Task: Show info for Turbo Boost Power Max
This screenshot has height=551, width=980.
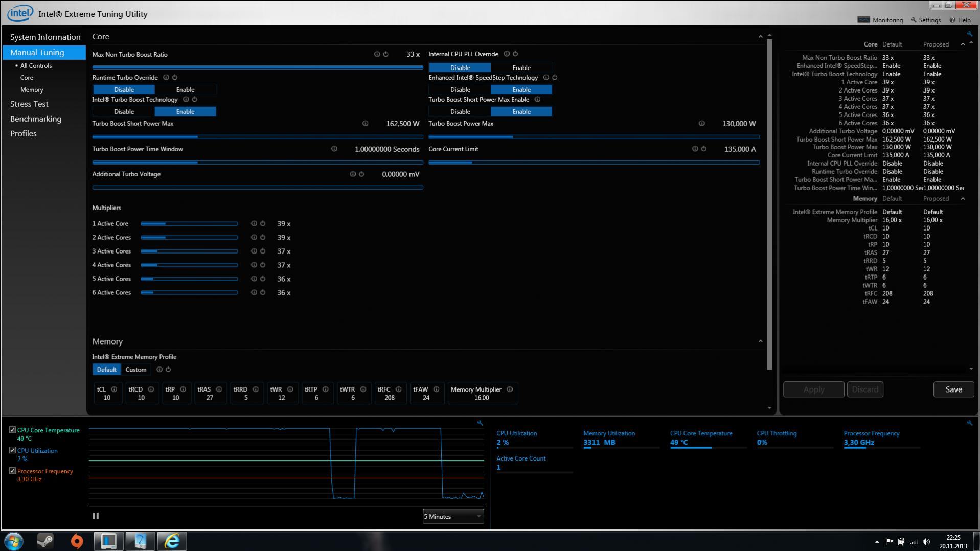Action: click(x=701, y=124)
